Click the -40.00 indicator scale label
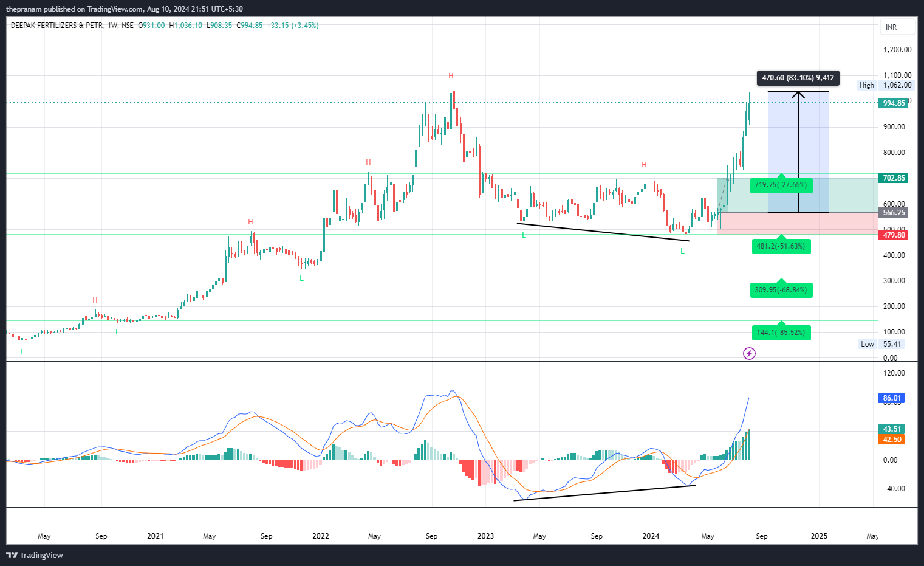The height and width of the screenshot is (566, 924). coord(894,489)
